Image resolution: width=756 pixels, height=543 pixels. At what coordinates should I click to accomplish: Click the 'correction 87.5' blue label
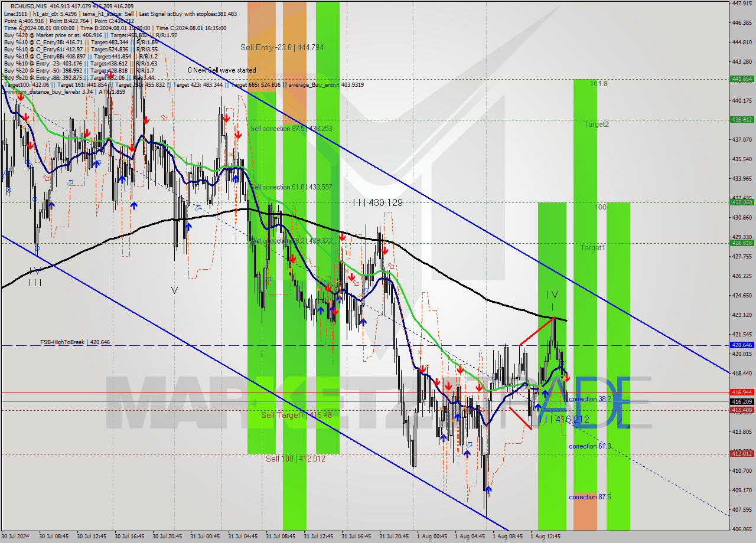coord(590,497)
